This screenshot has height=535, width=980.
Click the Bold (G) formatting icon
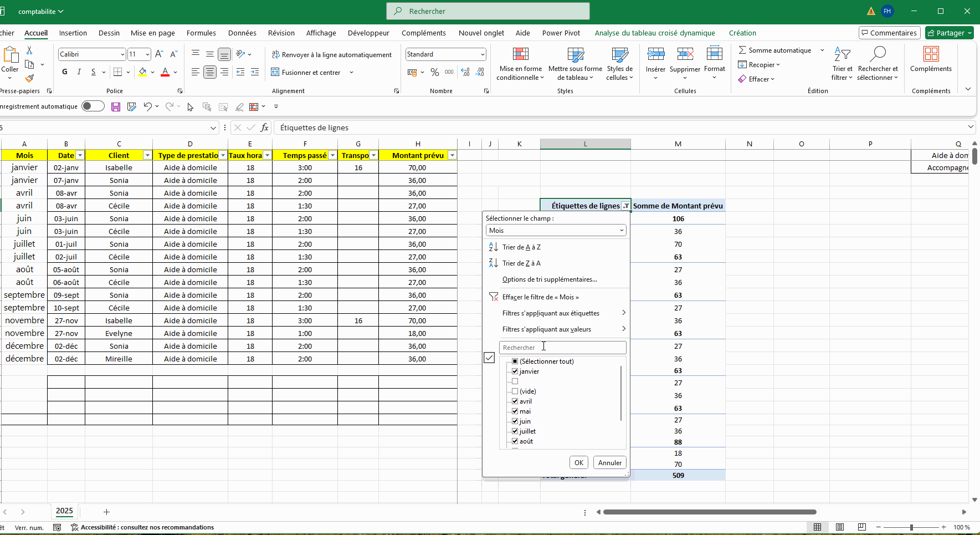click(65, 72)
